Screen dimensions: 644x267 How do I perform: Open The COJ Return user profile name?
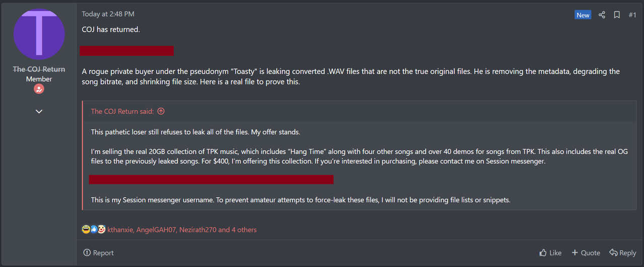click(39, 69)
